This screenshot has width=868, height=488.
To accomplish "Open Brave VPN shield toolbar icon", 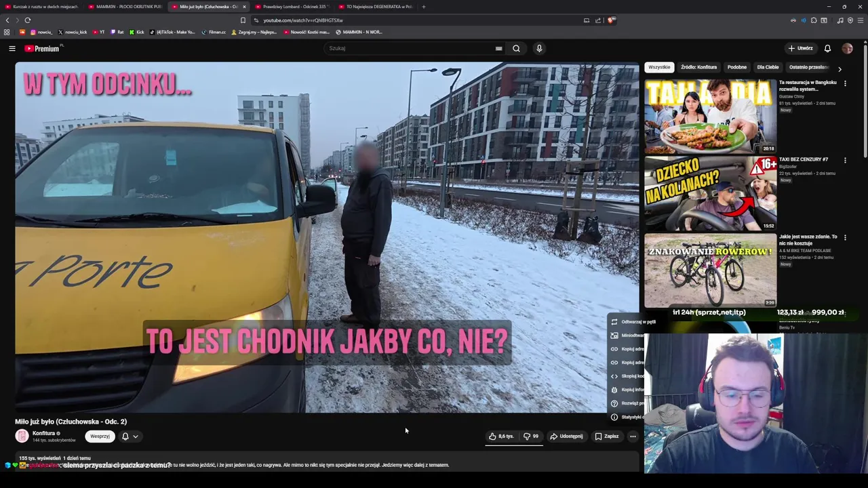I will coord(850,20).
